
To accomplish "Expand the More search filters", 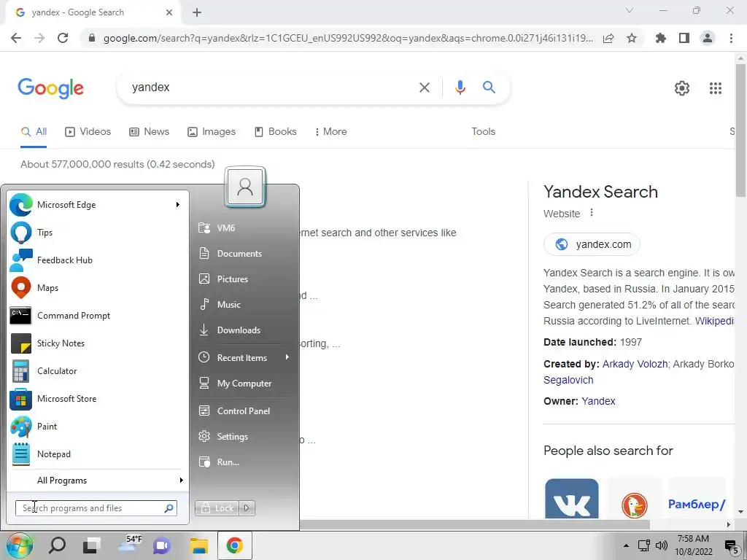I will click(x=330, y=132).
